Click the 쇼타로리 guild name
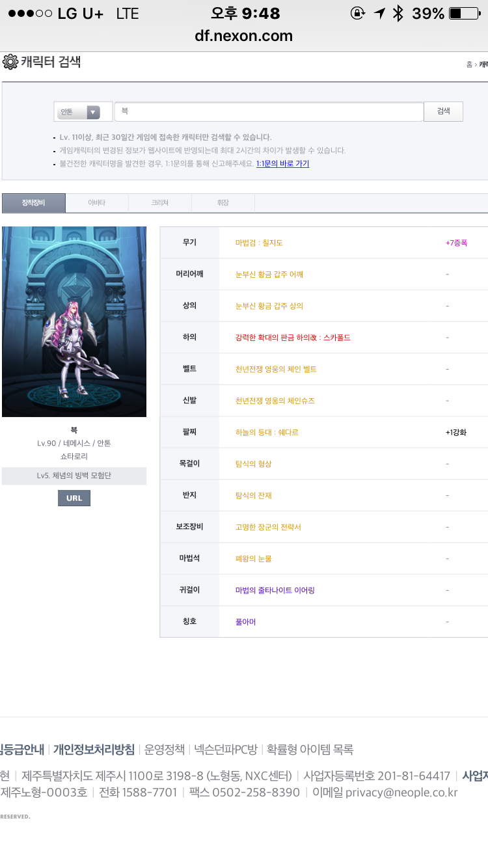Screen dimensions: 488x868 tap(74, 457)
